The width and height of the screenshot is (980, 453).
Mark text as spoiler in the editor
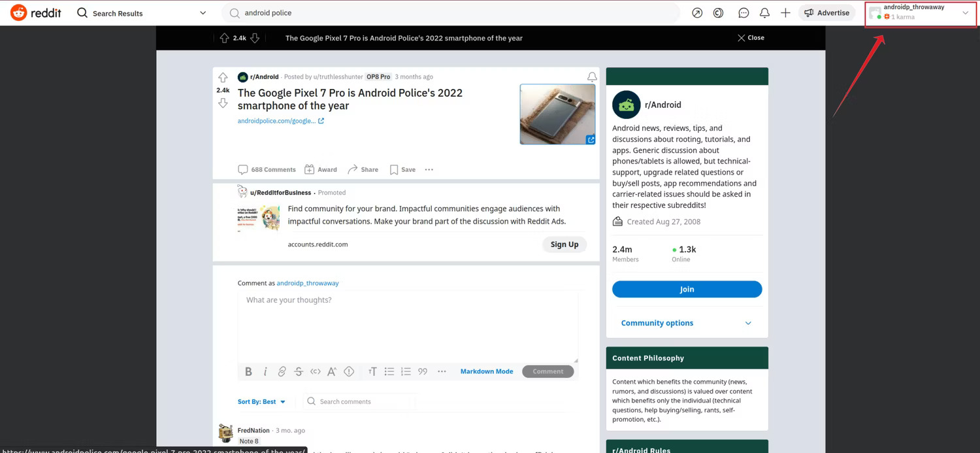click(x=349, y=371)
